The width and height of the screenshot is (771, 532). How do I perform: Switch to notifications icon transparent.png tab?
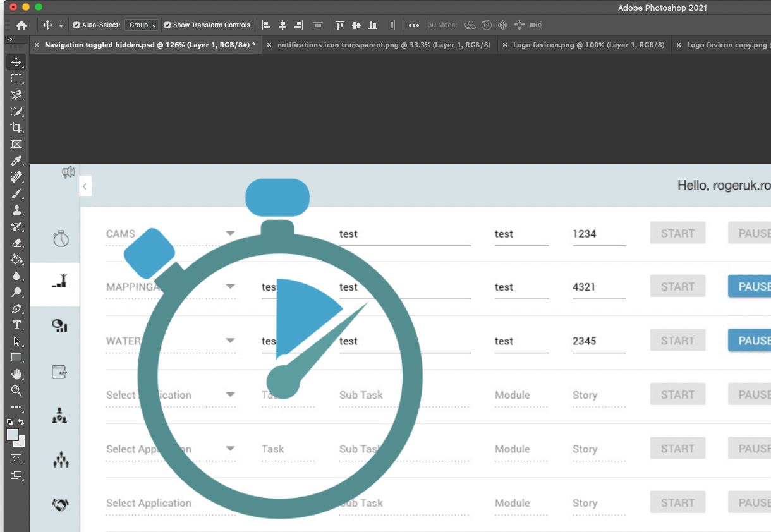click(384, 45)
